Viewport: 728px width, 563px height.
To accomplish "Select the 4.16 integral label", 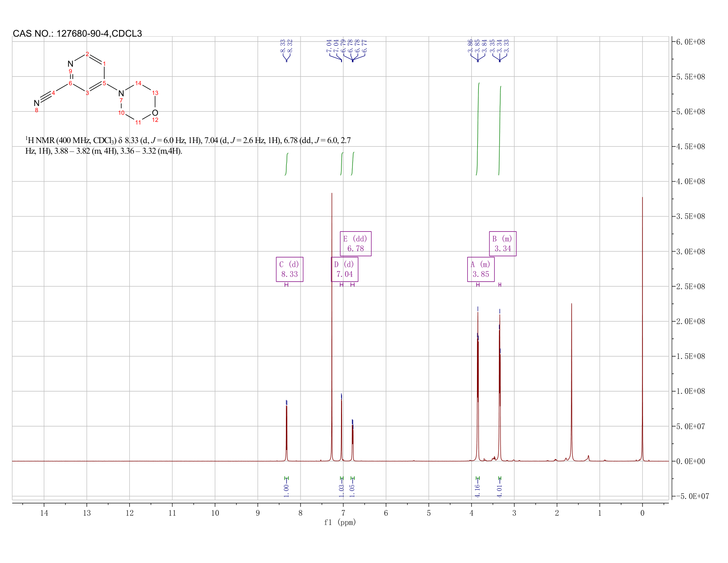I will coord(477,490).
